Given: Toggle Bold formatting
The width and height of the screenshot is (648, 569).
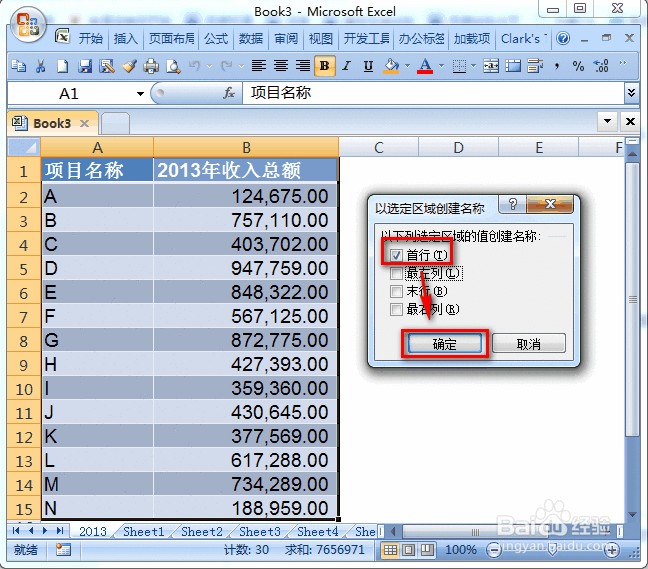Looking at the screenshot, I should point(324,66).
